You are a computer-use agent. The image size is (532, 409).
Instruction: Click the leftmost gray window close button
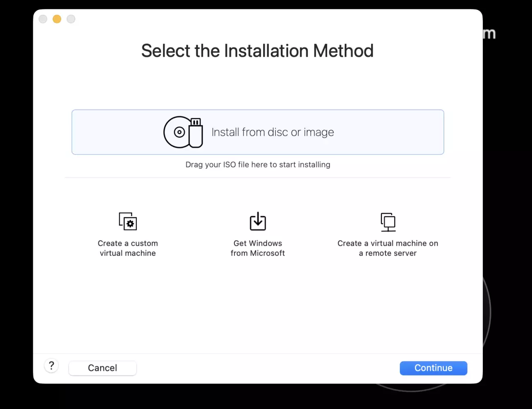(x=43, y=19)
